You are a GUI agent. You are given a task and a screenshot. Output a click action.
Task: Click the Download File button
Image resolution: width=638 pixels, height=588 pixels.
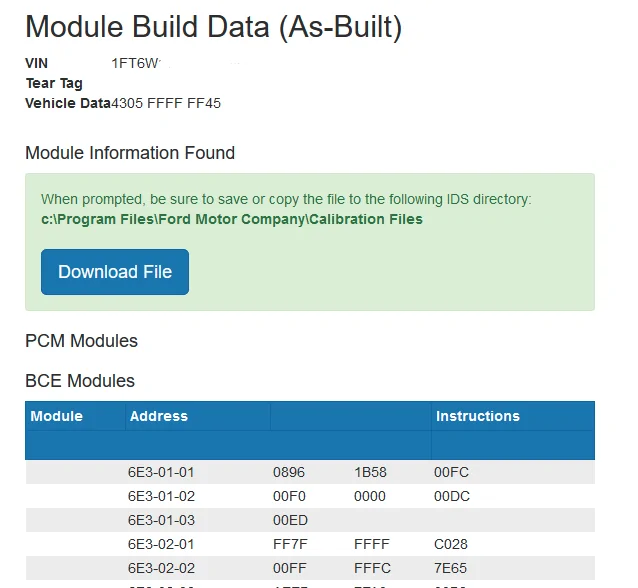[x=115, y=272]
